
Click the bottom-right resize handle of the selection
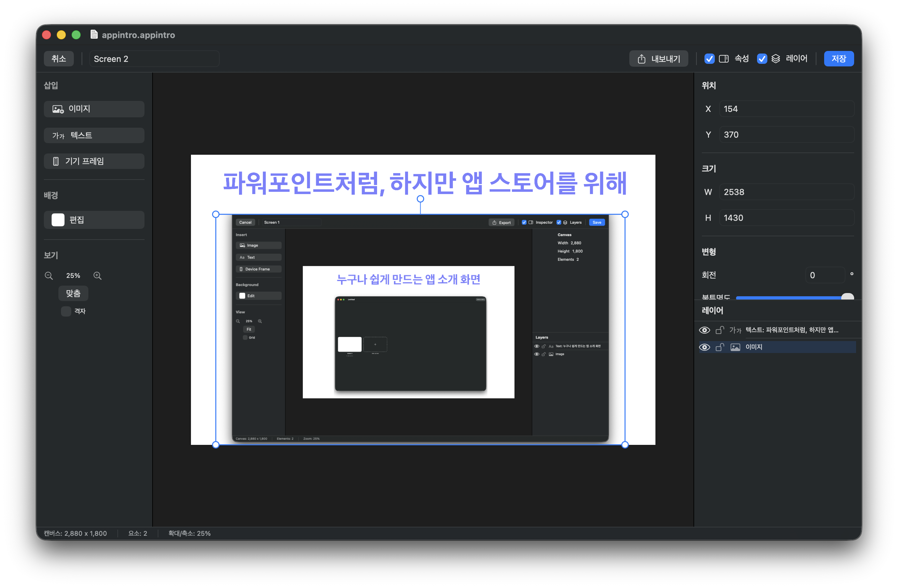point(625,445)
